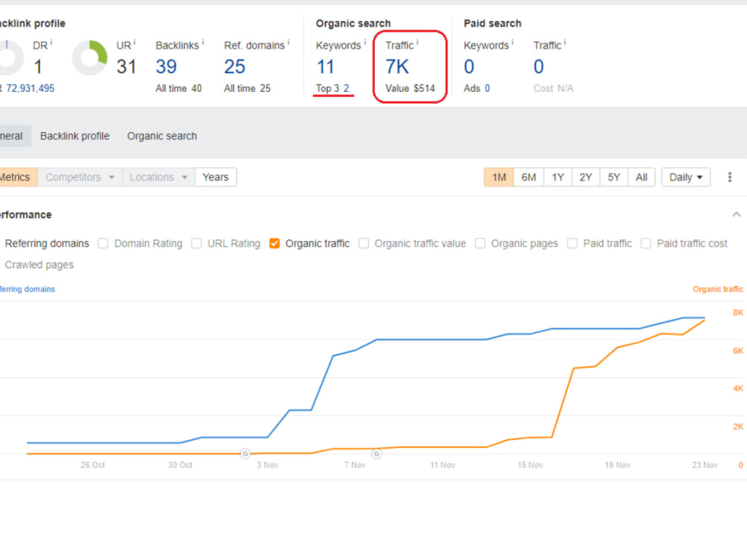
Task: Open the 7K organic traffic link
Action: click(x=397, y=66)
